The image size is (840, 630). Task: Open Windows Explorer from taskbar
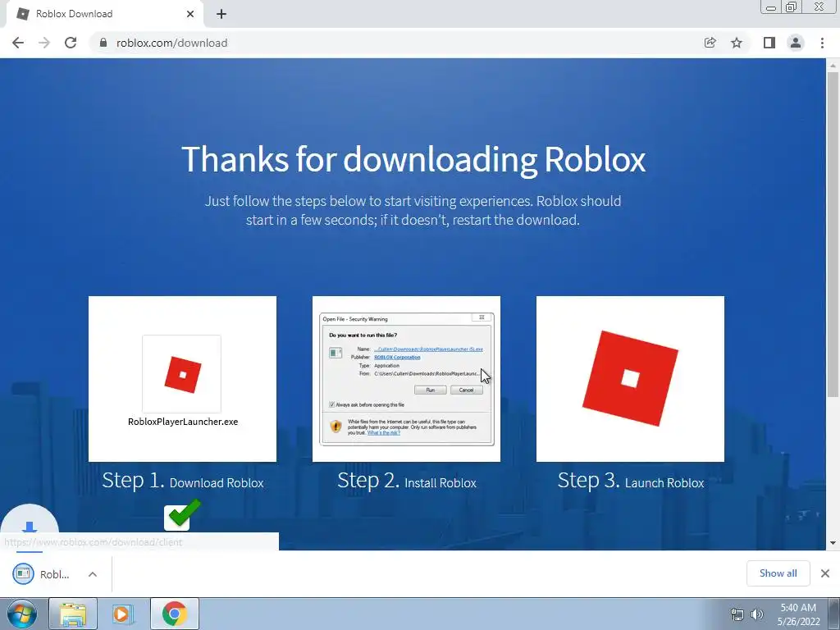(73, 614)
